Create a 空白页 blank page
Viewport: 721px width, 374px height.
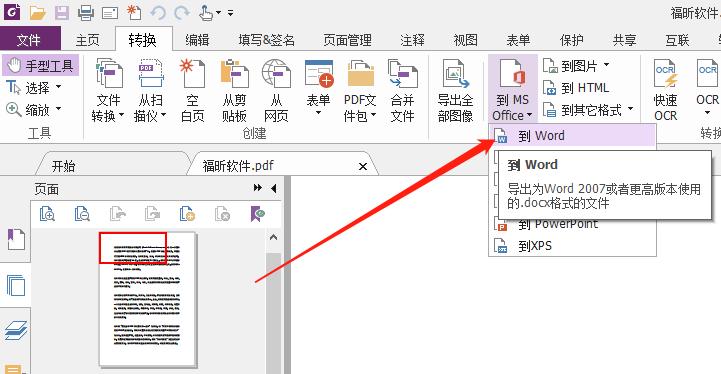coord(193,90)
